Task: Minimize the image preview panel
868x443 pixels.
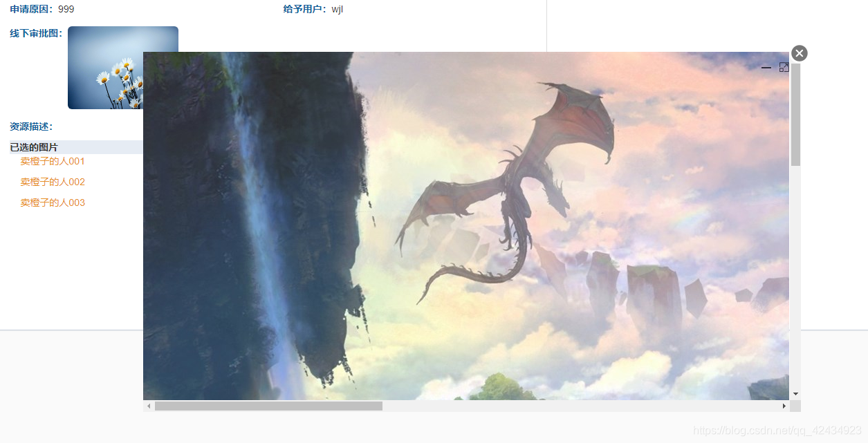Action: [x=766, y=68]
